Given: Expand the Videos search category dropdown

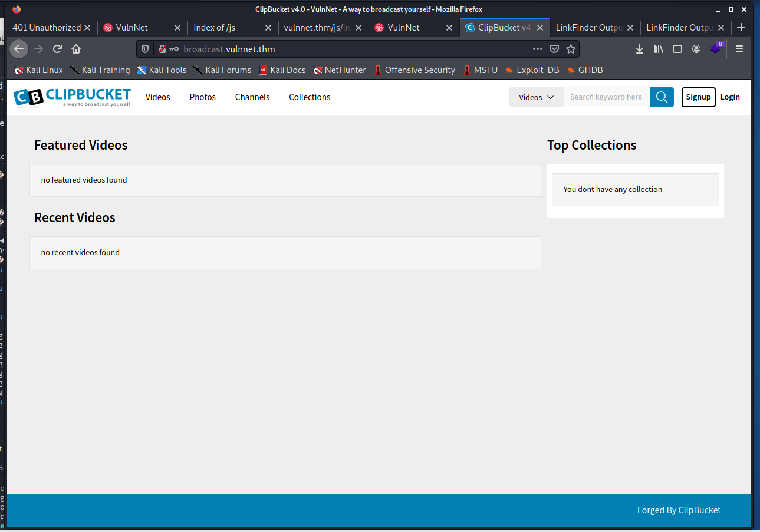Looking at the screenshot, I should coord(536,97).
